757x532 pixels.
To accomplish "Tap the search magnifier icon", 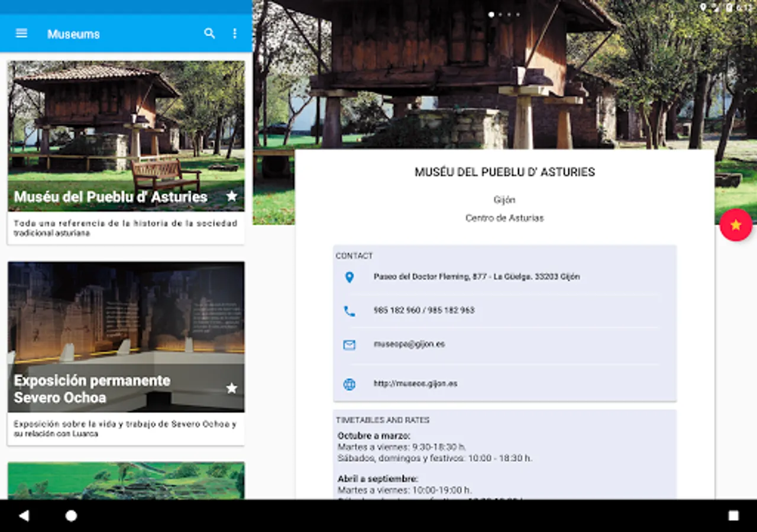I will [209, 33].
